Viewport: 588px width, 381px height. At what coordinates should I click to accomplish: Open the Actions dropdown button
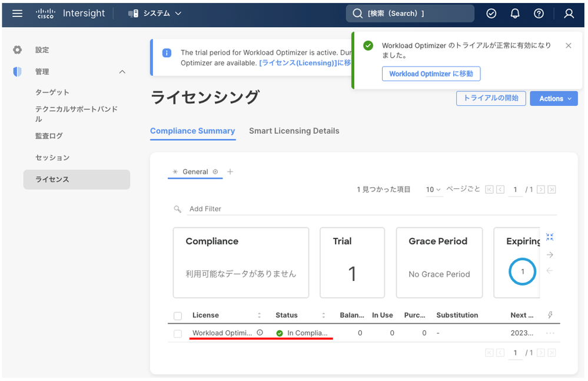(553, 98)
